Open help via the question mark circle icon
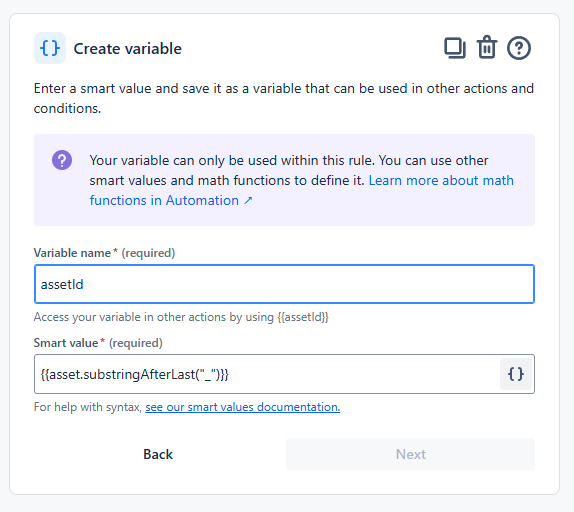574x512 pixels. tap(518, 48)
